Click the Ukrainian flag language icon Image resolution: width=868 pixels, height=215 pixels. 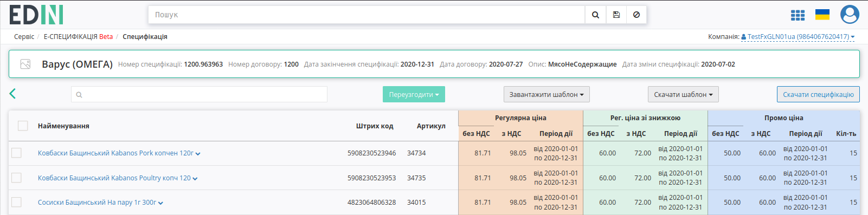822,15
